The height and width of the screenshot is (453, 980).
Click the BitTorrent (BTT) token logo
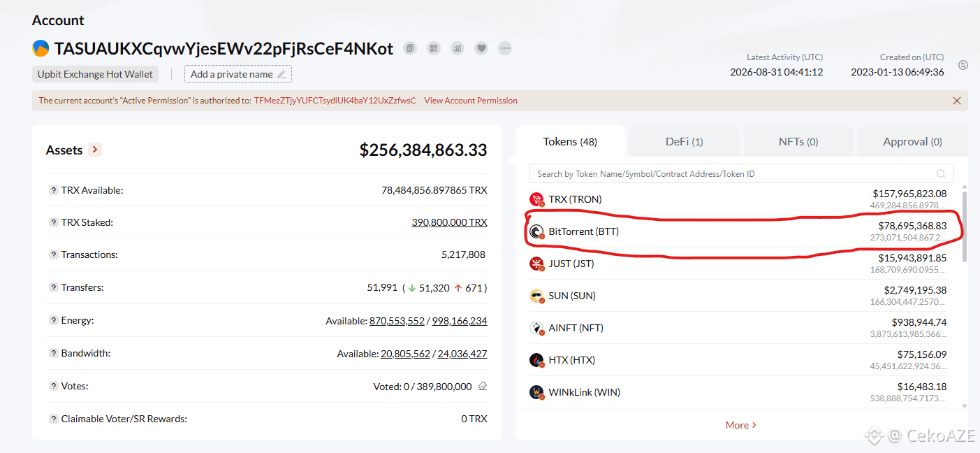pyautogui.click(x=536, y=231)
